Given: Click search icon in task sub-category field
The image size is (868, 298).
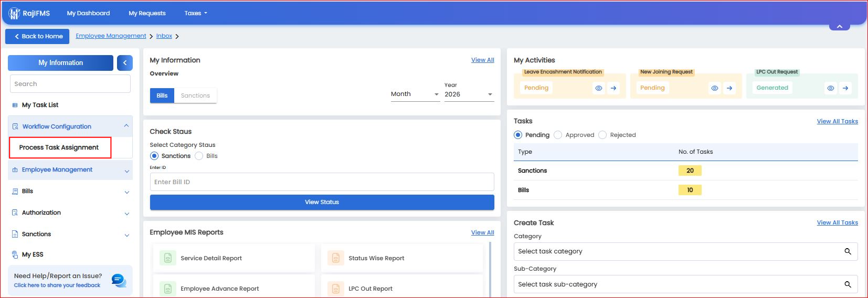Looking at the screenshot, I should pos(848,284).
